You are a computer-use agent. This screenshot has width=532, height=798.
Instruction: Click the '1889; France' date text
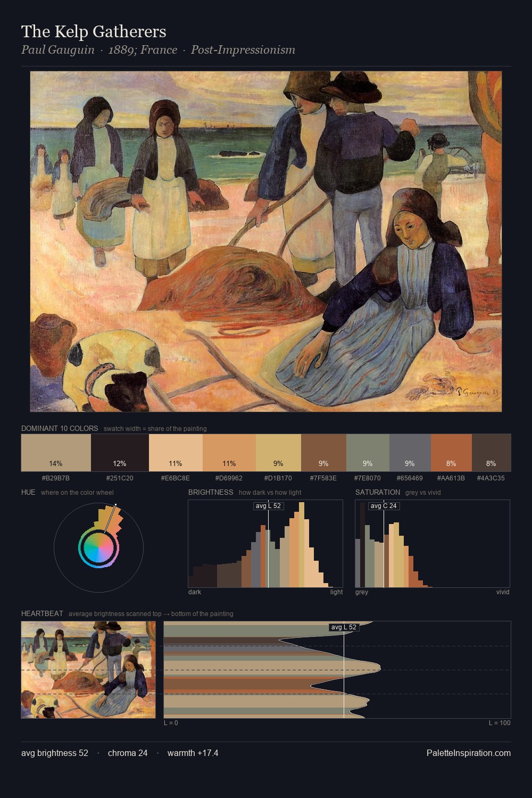143,50
